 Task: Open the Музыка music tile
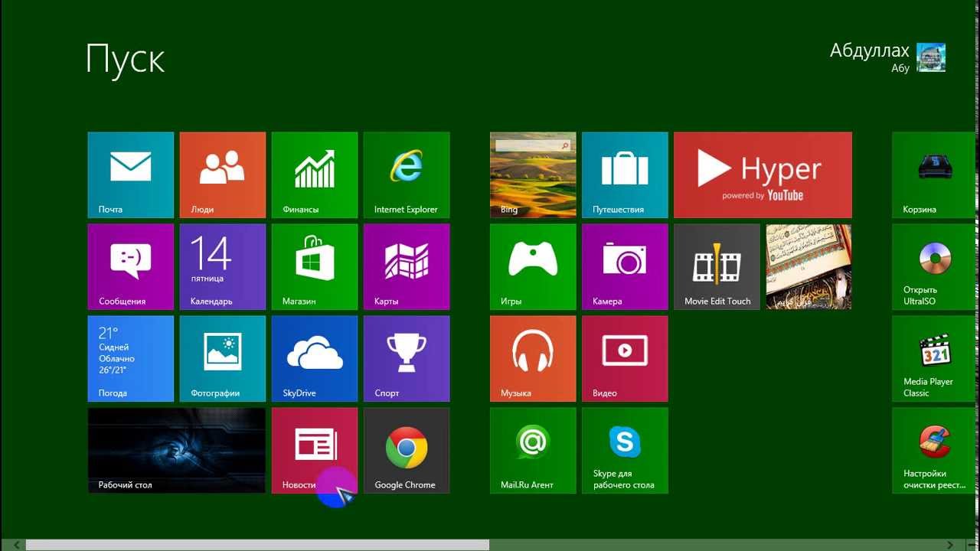(534, 359)
